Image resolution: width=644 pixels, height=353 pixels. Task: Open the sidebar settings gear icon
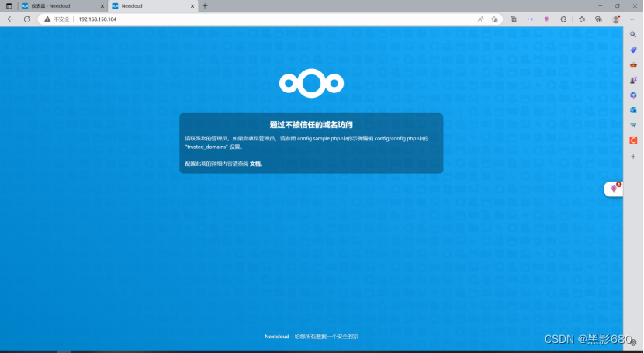coord(635,342)
